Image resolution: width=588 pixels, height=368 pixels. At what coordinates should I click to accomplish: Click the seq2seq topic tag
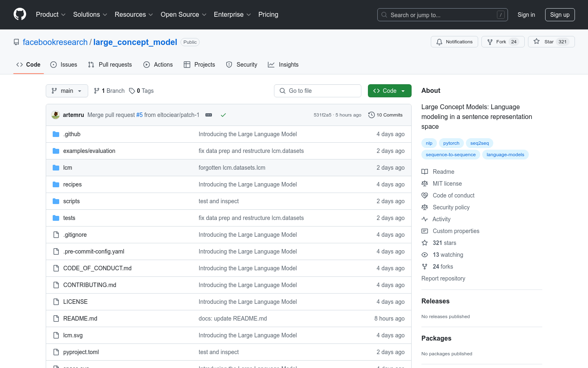pos(479,143)
